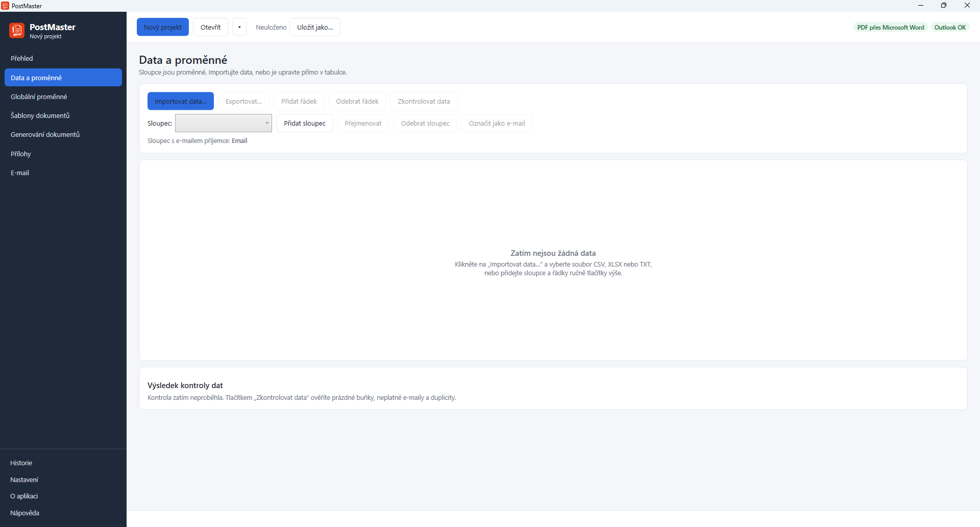The height and width of the screenshot is (527, 980).
Task: Expand the Sloupec combo box
Action: coord(223,123)
